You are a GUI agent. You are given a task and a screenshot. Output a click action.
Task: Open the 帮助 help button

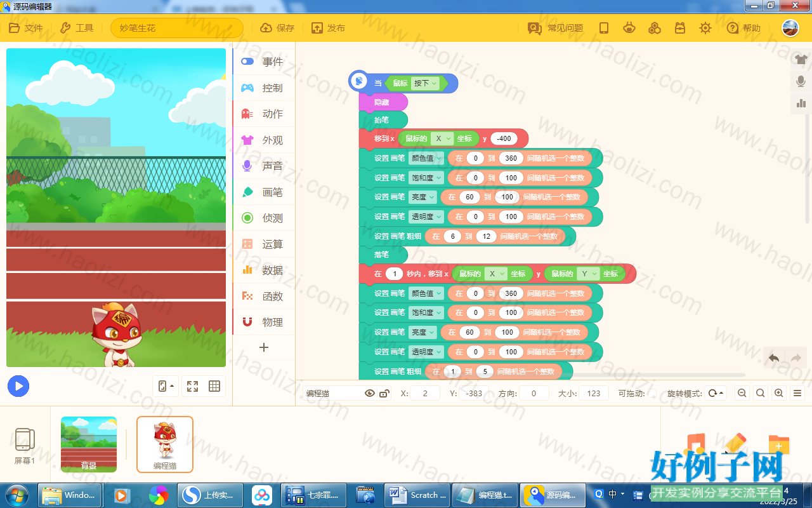point(743,28)
